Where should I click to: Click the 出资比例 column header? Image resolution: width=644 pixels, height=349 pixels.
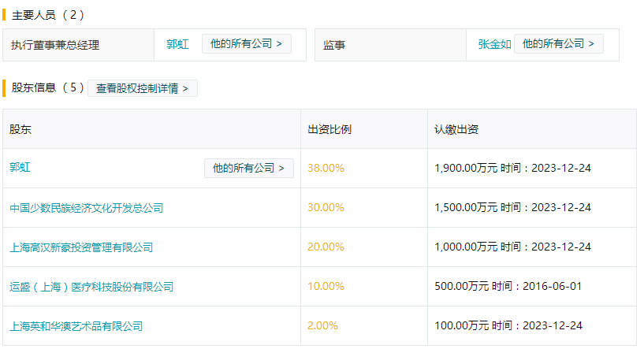click(329, 129)
